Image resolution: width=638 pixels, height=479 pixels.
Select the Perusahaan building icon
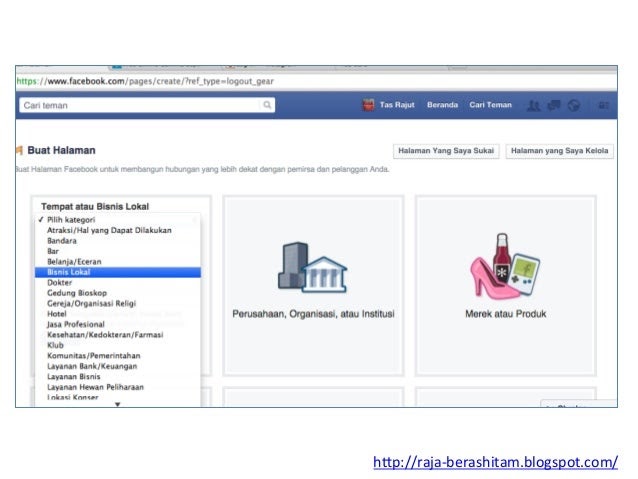coord(312,267)
